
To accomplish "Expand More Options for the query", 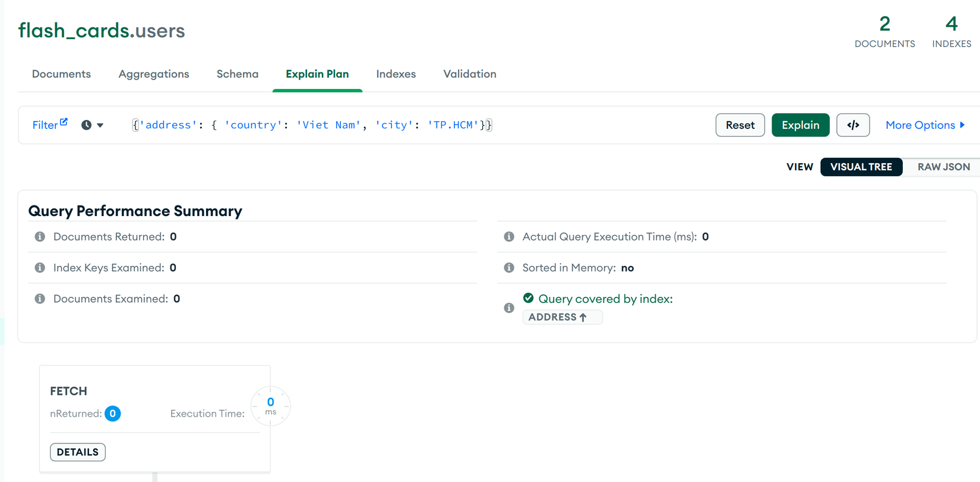I will (925, 125).
